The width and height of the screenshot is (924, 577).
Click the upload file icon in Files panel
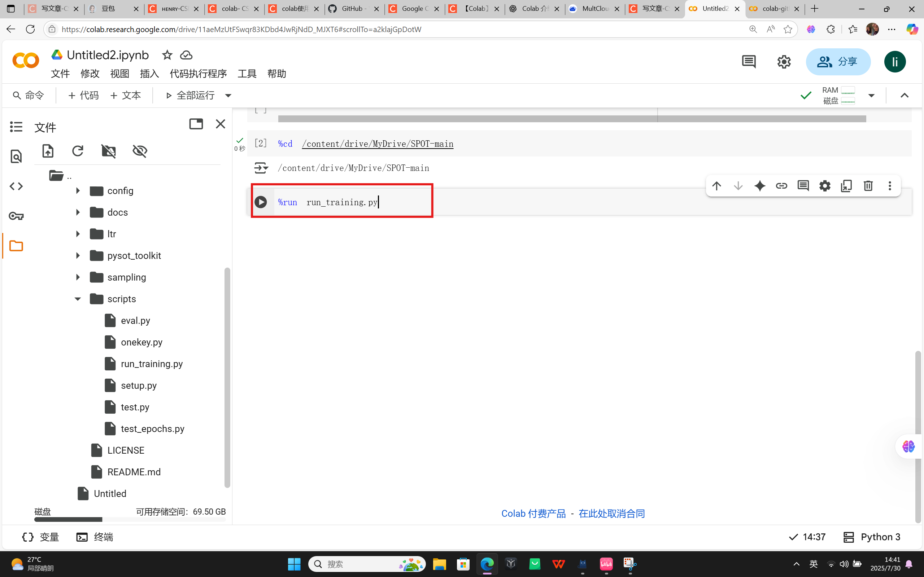(48, 151)
